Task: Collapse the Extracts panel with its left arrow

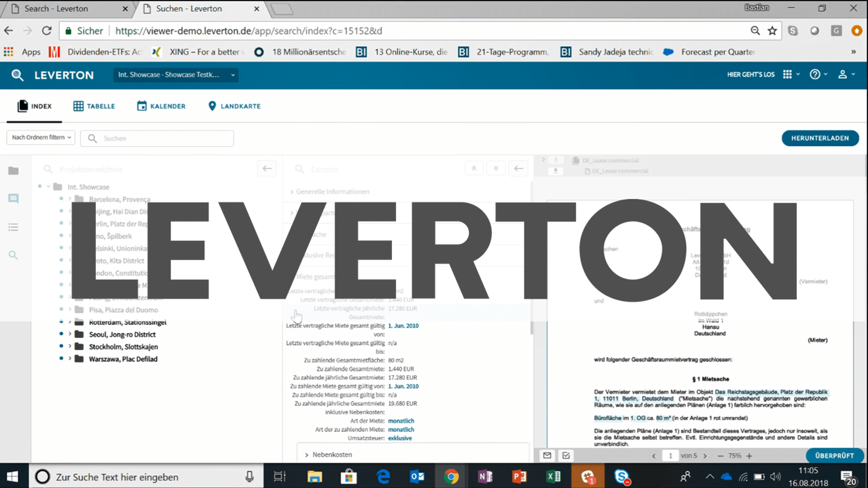Action: coord(518,168)
